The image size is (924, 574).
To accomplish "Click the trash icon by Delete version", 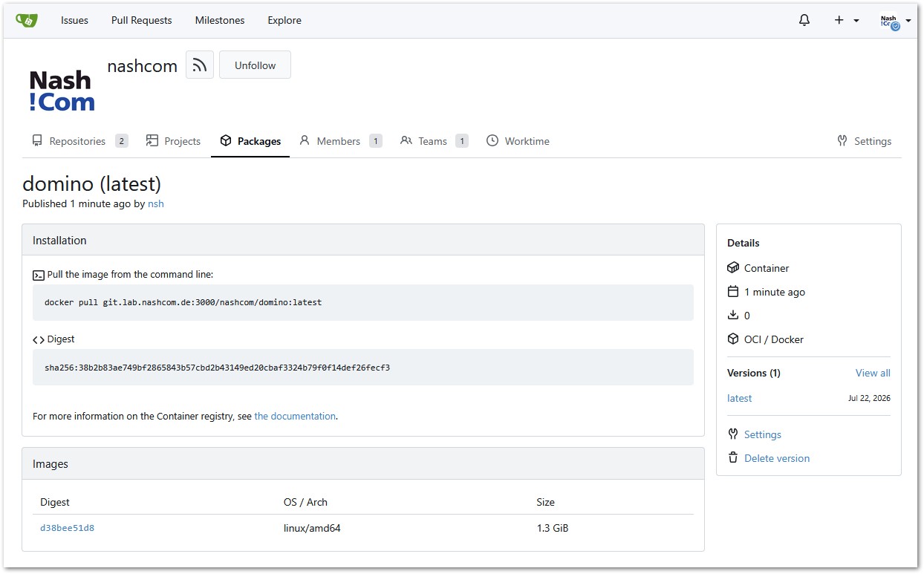I will coord(733,458).
